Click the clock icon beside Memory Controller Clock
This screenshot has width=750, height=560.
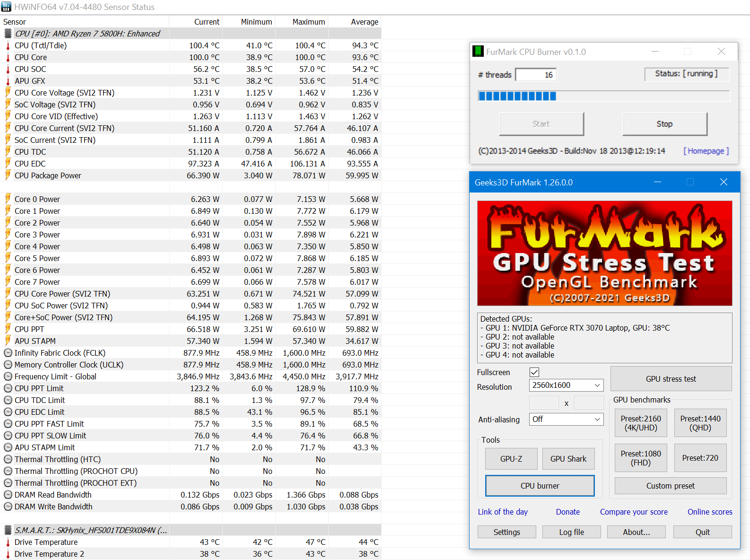[8, 365]
